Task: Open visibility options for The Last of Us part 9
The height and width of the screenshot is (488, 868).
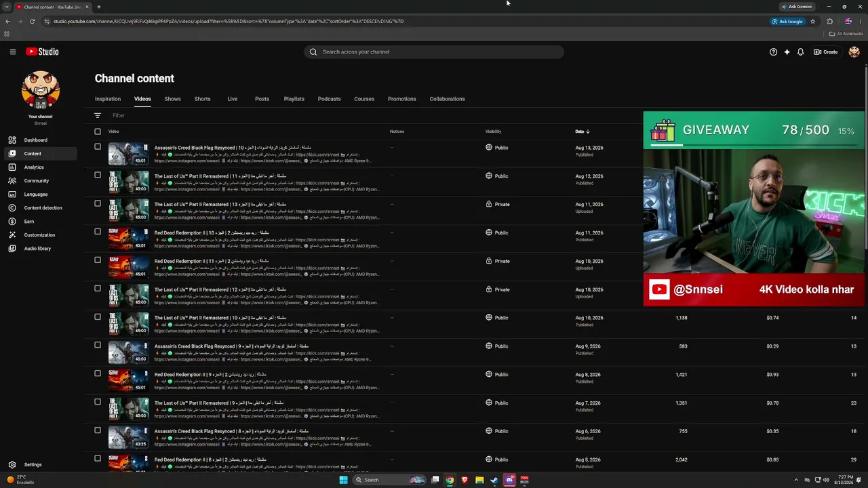Action: [497, 403]
